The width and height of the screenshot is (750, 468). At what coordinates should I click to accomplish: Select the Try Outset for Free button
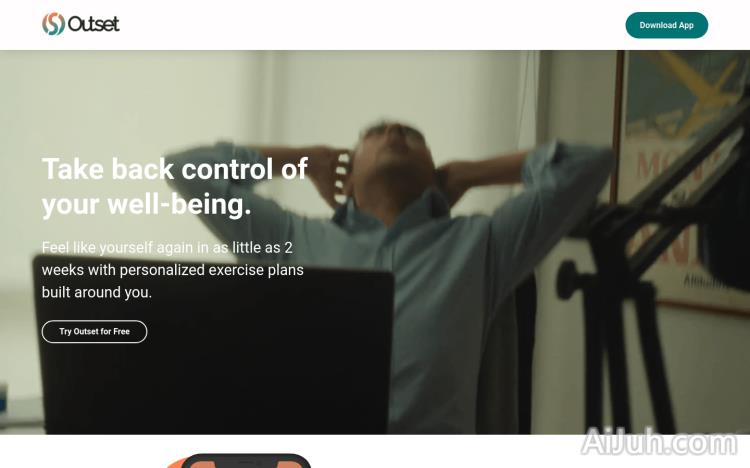pos(94,332)
